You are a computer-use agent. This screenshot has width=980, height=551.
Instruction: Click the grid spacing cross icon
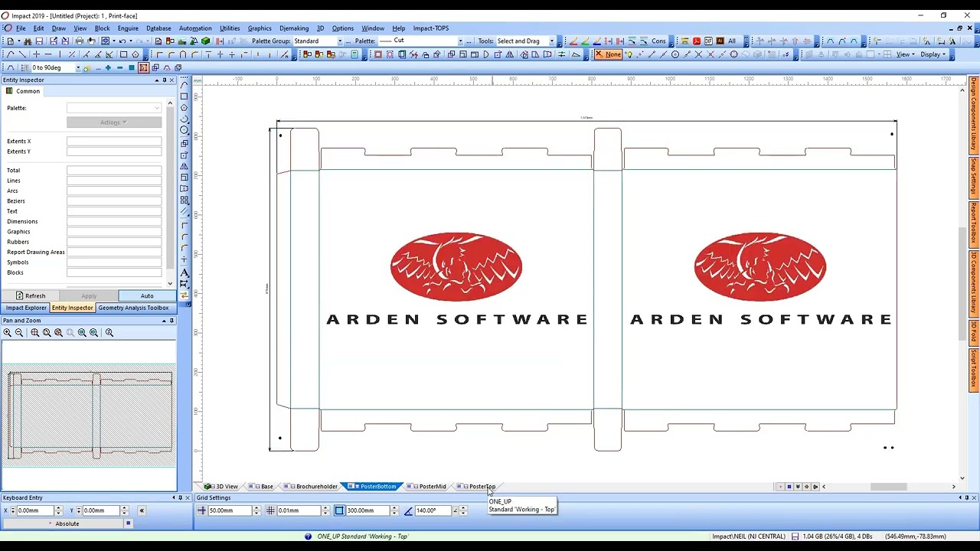pos(201,510)
